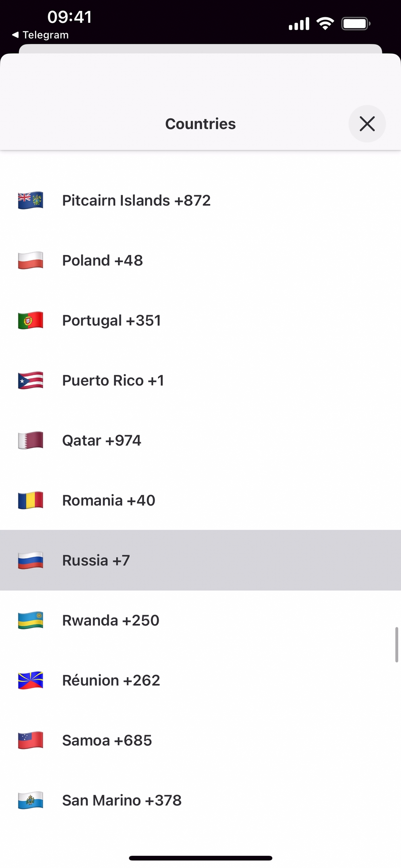This screenshot has height=868, width=401.
Task: Choose Samoa +685 country code
Action: click(x=107, y=741)
